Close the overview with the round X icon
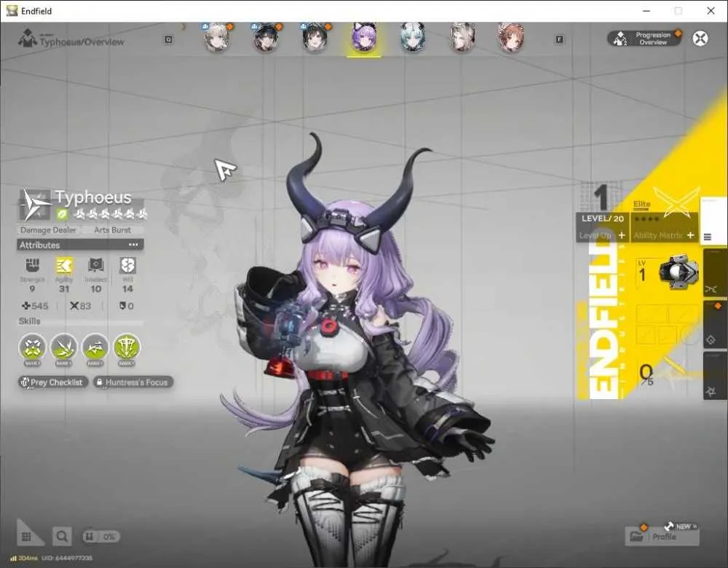This screenshot has width=728, height=568. click(x=700, y=38)
